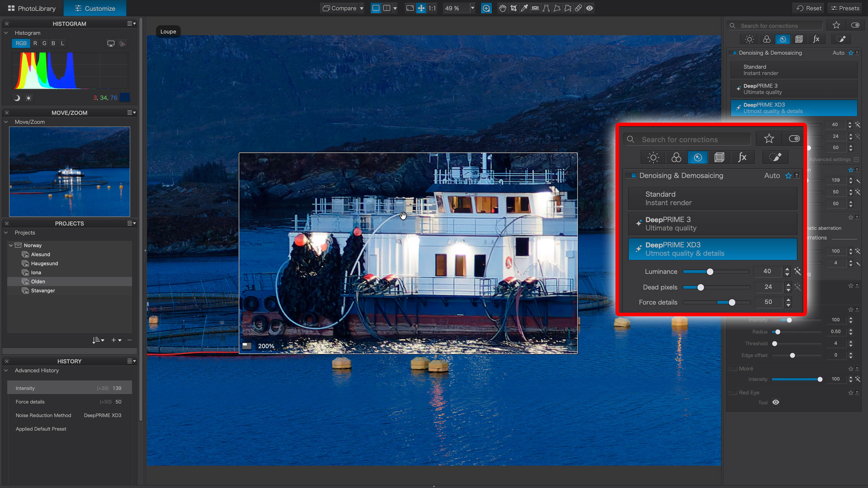The image size is (868, 488).
Task: Activate the Red Eye Tool eye button
Action: point(776,402)
